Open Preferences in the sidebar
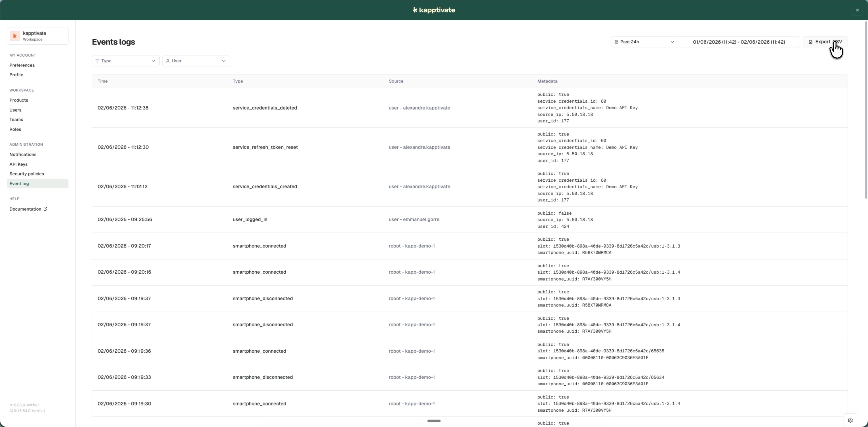Image resolution: width=868 pixels, height=427 pixels. coord(22,65)
